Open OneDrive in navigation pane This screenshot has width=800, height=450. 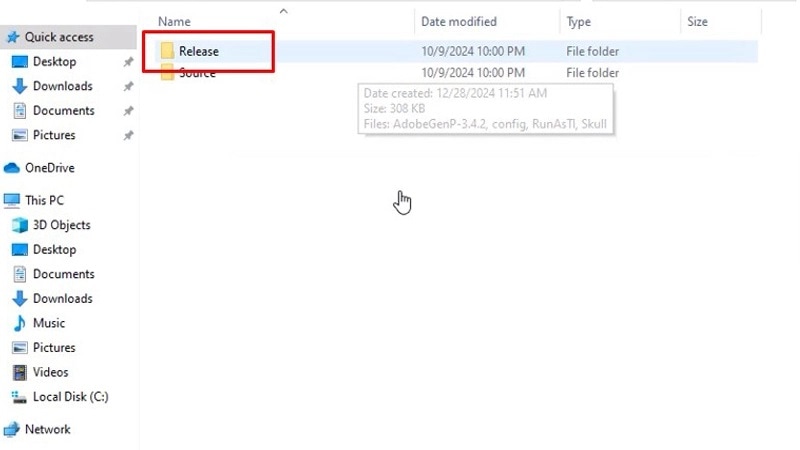tap(49, 168)
